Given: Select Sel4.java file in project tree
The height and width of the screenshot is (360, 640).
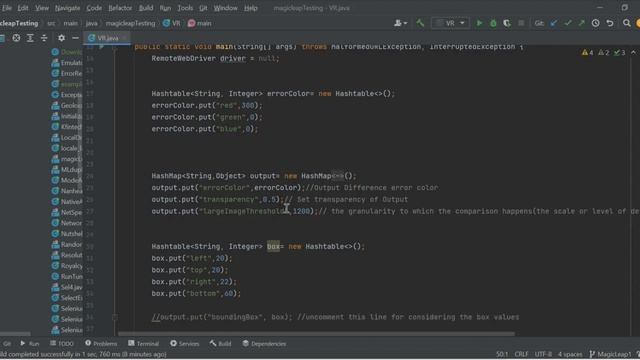Looking at the screenshot, I should (x=67, y=287).
